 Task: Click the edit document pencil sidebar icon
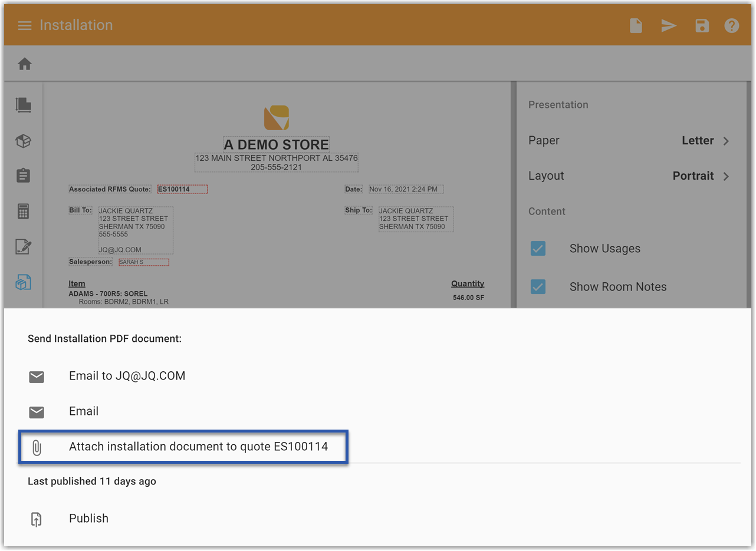(23, 247)
